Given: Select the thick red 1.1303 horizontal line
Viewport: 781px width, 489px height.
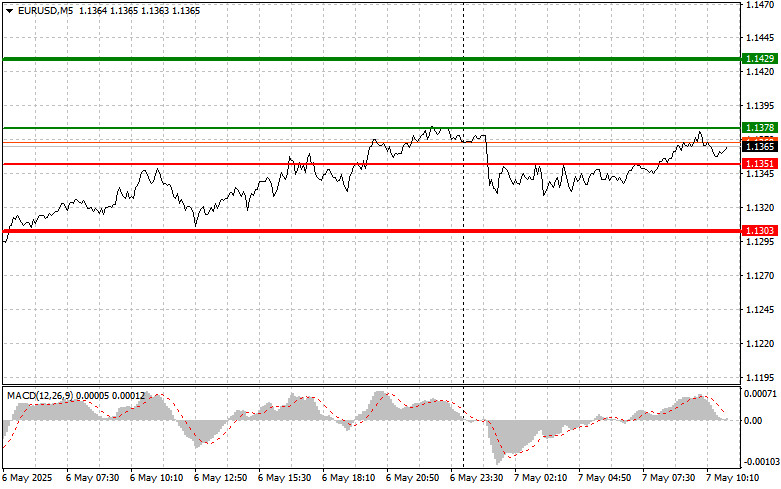Looking at the screenshot, I should coord(372,231).
